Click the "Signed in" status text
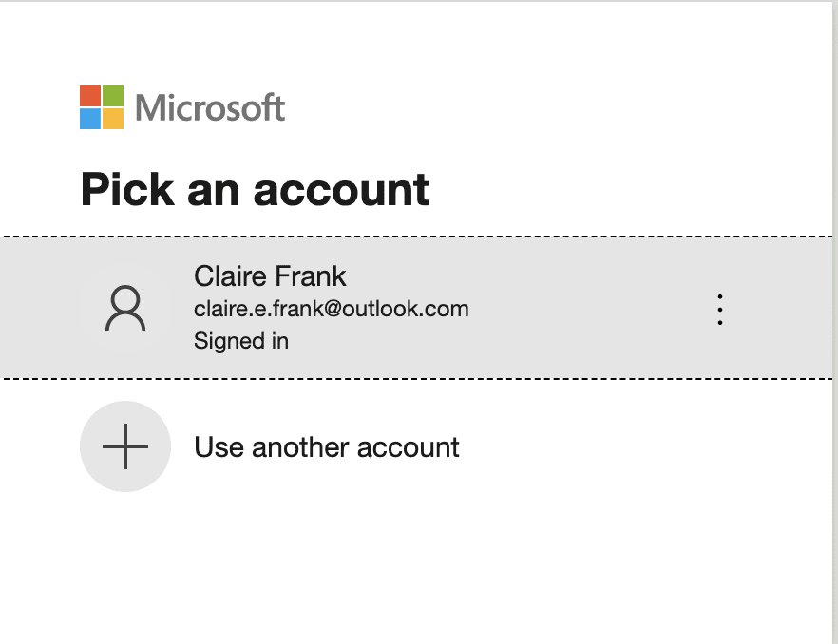838x644 pixels. [241, 340]
